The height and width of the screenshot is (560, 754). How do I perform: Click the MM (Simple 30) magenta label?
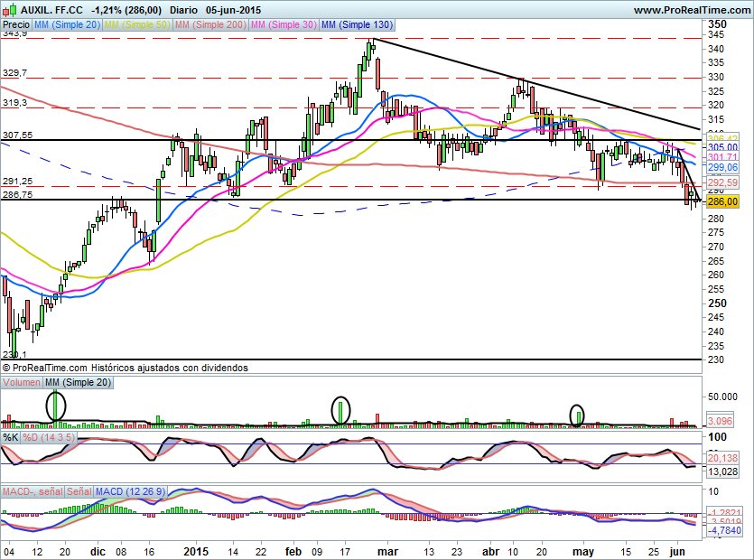click(283, 25)
